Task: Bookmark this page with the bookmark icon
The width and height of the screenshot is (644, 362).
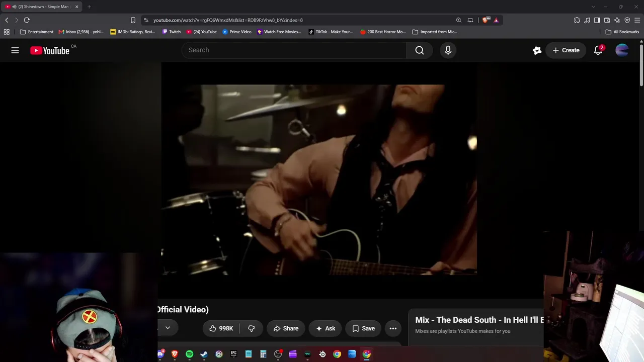Action: tap(133, 20)
